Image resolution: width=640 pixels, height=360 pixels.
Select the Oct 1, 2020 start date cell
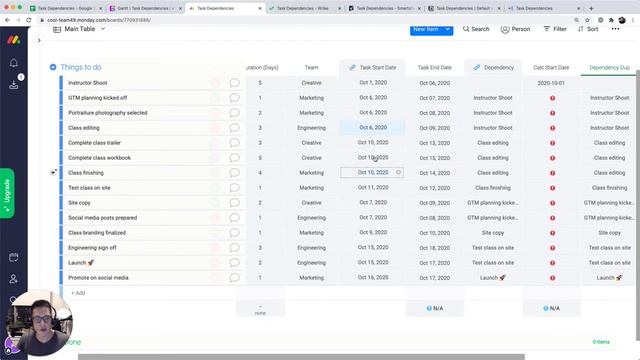tap(373, 82)
